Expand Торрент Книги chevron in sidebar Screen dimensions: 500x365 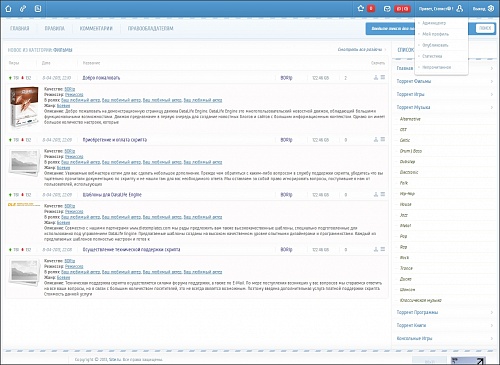coord(492,325)
